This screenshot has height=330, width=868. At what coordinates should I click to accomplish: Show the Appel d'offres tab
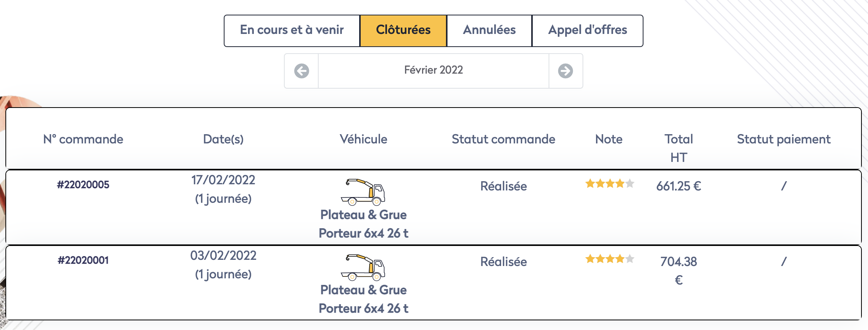pyautogui.click(x=588, y=30)
